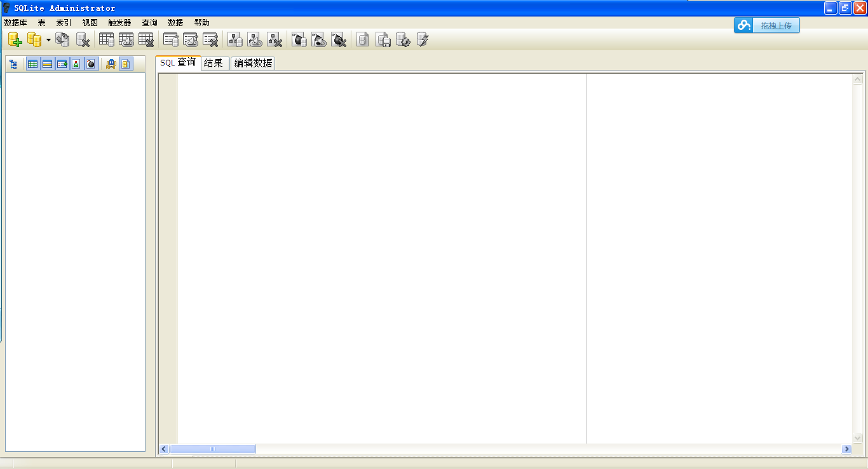Image resolution: width=868 pixels, height=469 pixels.
Task: Click the reconnect database icon
Action: tap(62, 39)
